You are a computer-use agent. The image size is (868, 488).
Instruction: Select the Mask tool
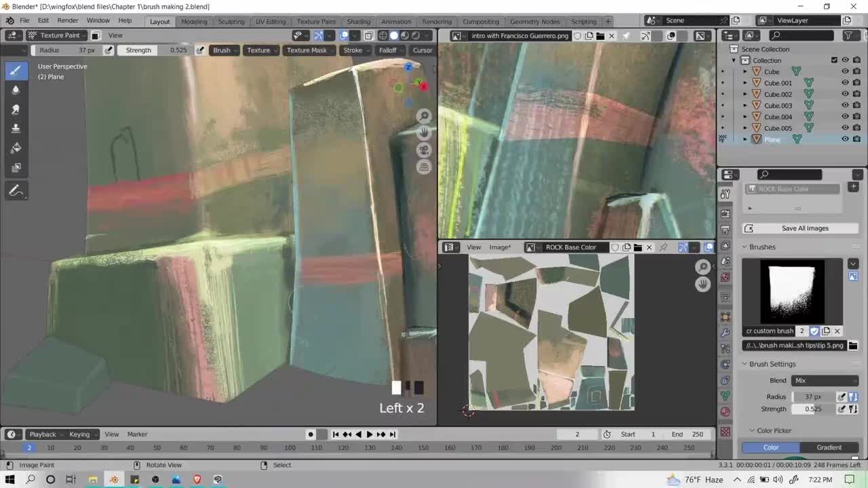click(x=16, y=167)
